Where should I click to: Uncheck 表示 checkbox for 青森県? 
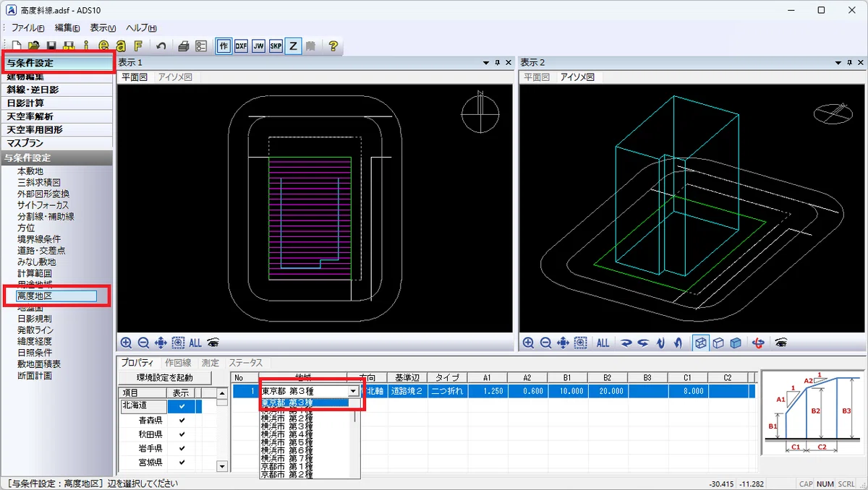coord(182,420)
